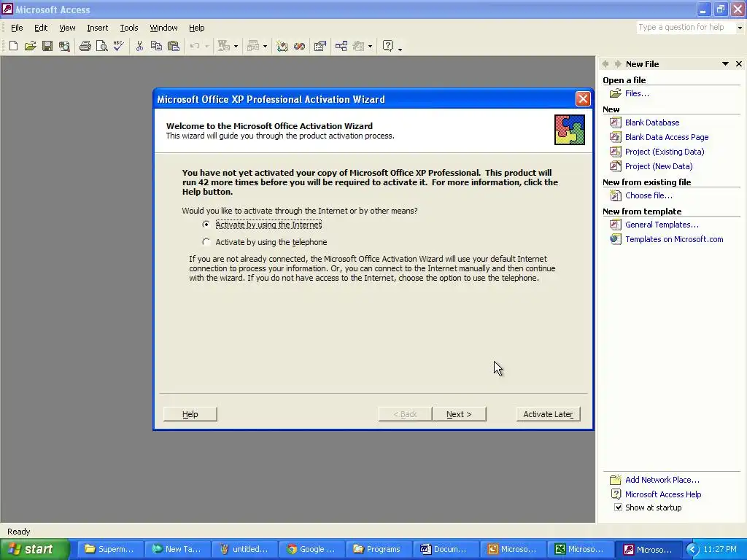Click the Copy toolbar icon
Image resolution: width=747 pixels, height=560 pixels.
(156, 46)
